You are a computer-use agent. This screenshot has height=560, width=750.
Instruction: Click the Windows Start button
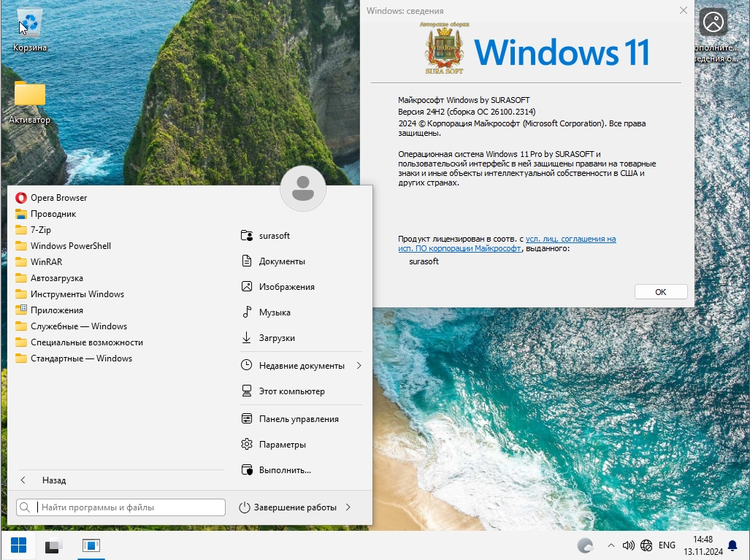[x=18, y=545]
